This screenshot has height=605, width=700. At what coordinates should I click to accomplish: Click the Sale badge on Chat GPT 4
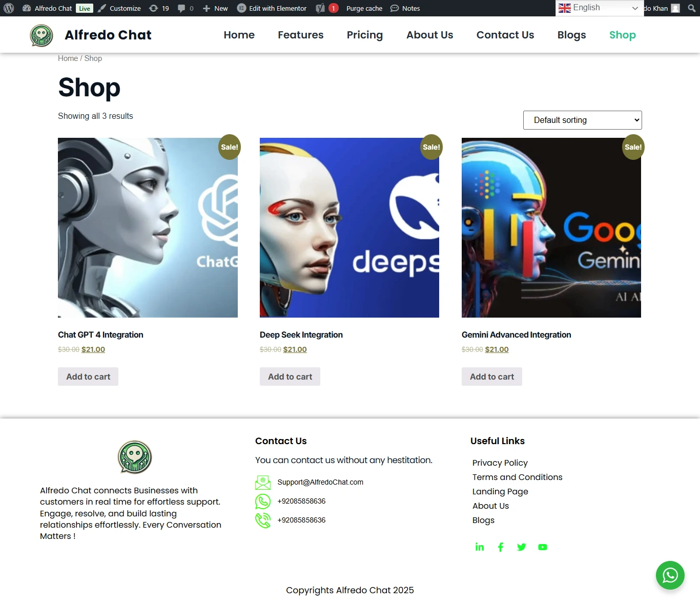230,147
